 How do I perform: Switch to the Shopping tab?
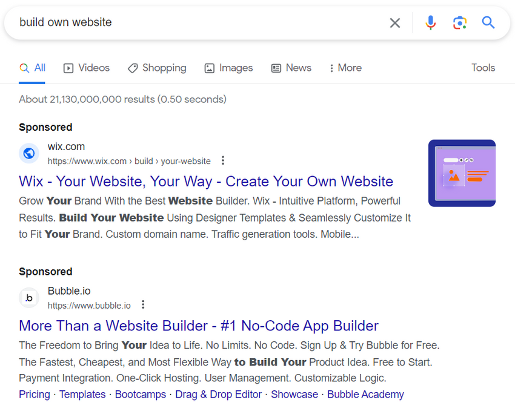pyautogui.click(x=157, y=68)
